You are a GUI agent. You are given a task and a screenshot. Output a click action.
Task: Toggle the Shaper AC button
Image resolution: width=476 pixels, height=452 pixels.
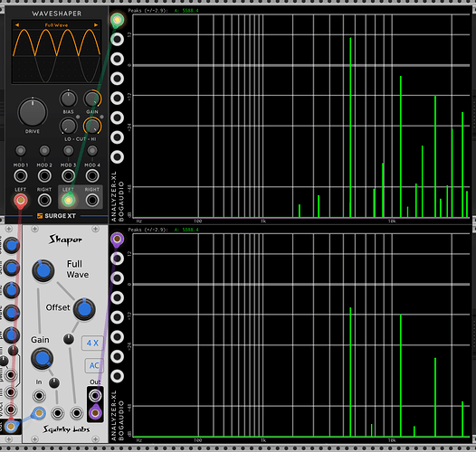coord(94,365)
